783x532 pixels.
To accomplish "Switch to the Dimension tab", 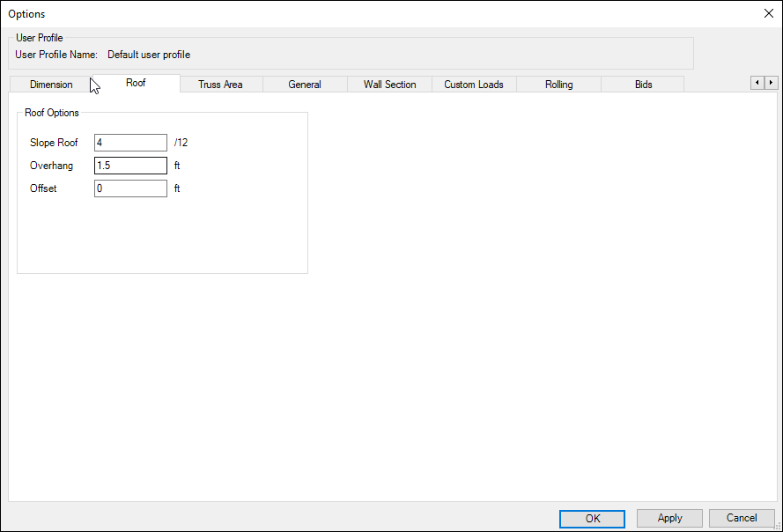I will pyautogui.click(x=51, y=85).
